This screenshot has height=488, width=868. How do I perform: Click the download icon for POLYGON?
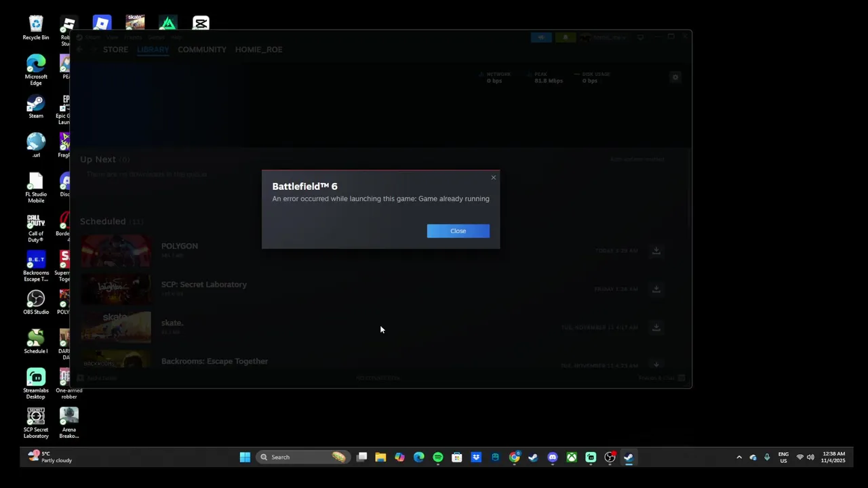click(656, 251)
